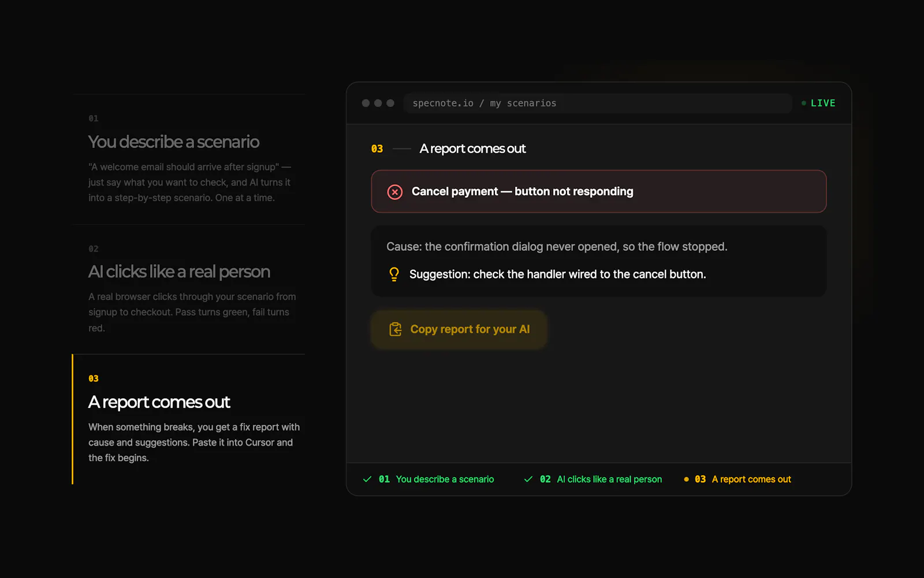Click the yellow 03 label in left list

[x=94, y=379]
